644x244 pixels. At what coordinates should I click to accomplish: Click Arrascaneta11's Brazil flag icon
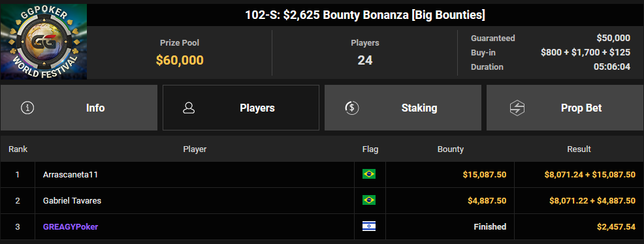click(x=369, y=174)
